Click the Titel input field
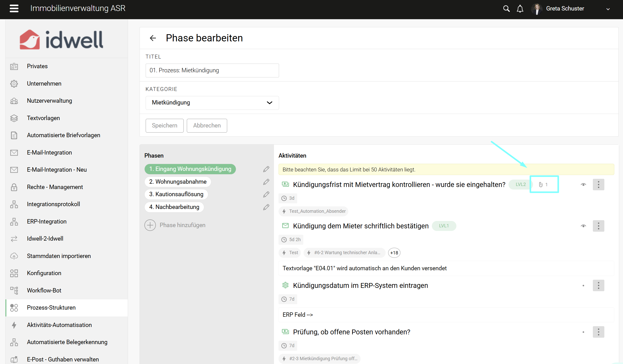Image resolution: width=623 pixels, height=364 pixels. point(212,70)
